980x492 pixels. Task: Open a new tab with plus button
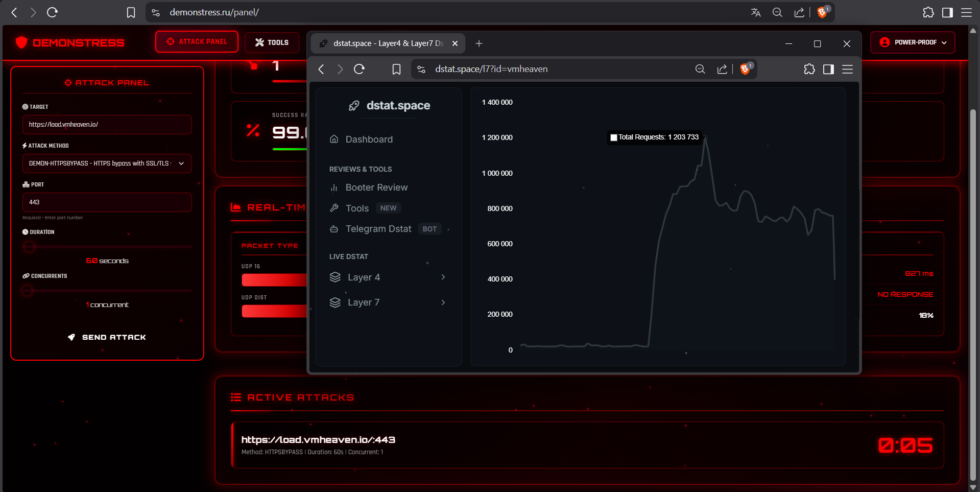[x=479, y=43]
